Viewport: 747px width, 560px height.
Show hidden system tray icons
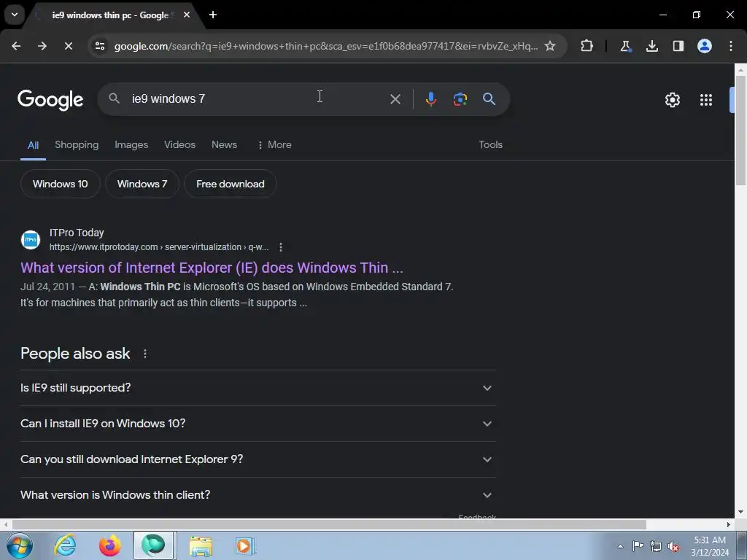tap(620, 546)
